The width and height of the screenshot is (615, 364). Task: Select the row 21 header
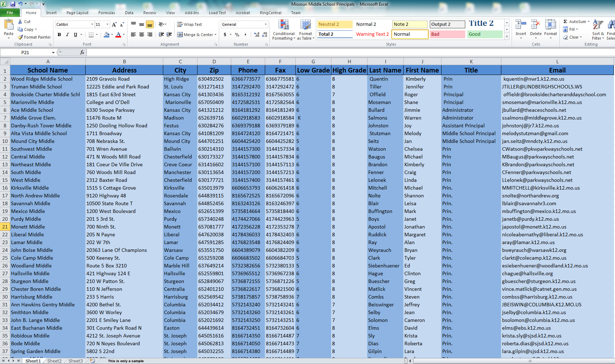5,227
